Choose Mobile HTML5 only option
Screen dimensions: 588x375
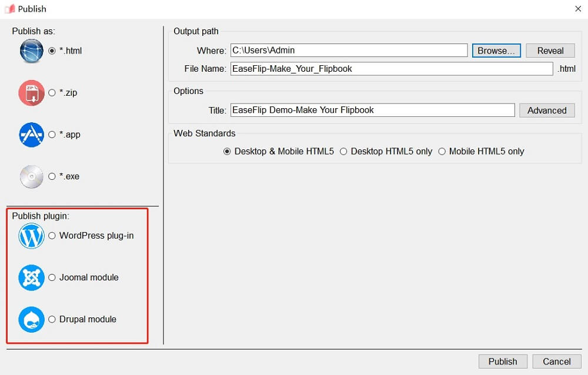[x=442, y=152]
